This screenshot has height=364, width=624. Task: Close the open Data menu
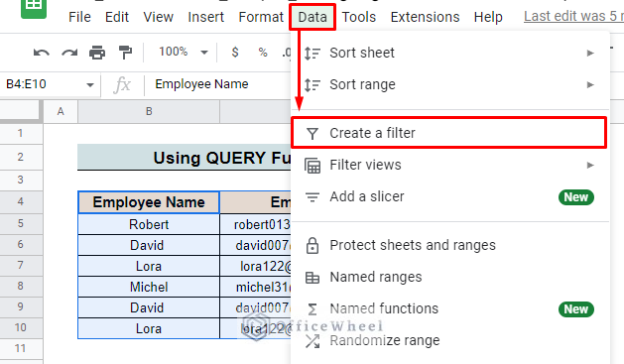312,17
